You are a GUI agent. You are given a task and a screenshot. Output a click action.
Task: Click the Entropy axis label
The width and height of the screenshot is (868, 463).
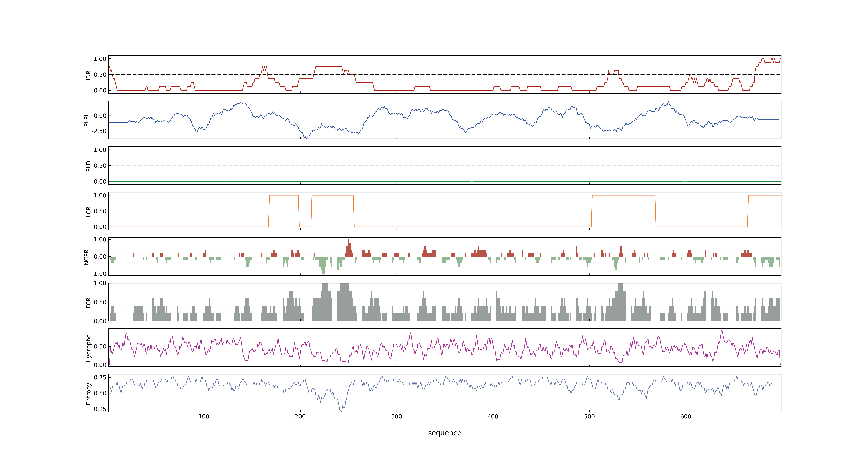[89, 394]
